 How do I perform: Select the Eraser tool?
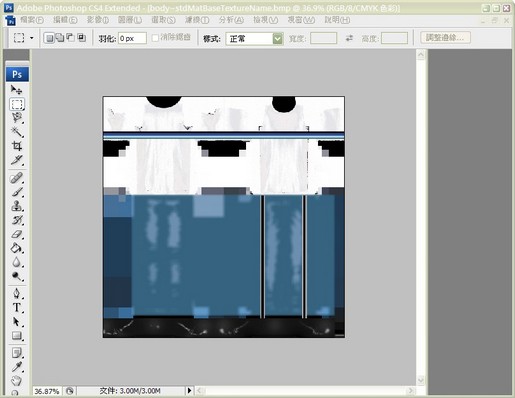(17, 234)
